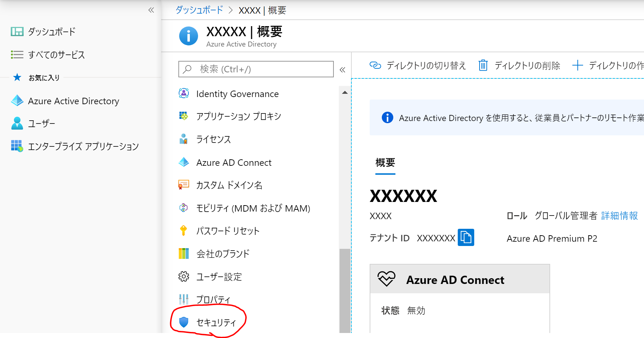
Task: Click the trash icon for ディレクトリの削除
Action: [x=483, y=65]
